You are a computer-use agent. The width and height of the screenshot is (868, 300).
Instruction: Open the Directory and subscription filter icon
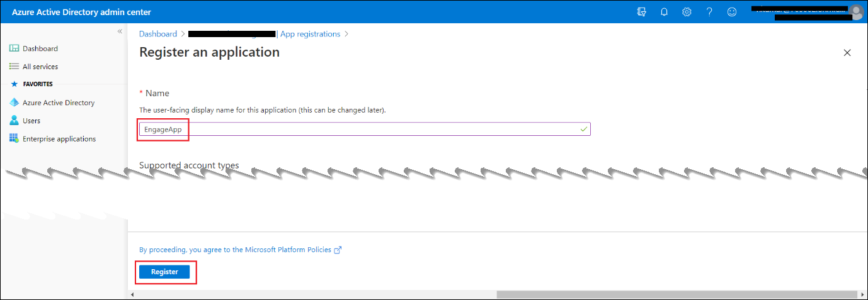coord(641,12)
